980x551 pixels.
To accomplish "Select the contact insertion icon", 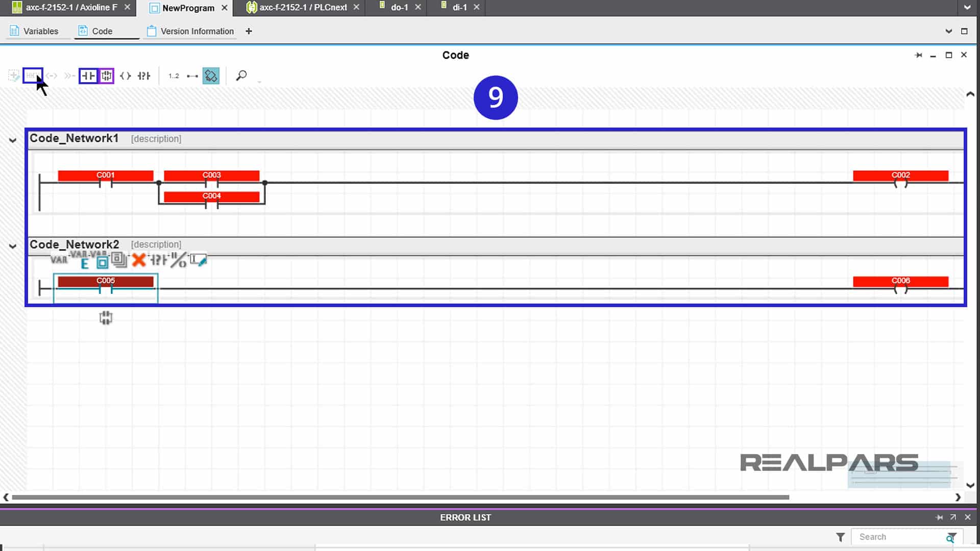I will pos(87,76).
